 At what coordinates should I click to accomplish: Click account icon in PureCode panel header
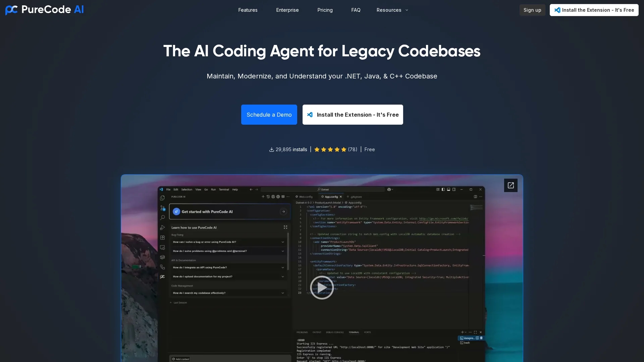tap(273, 197)
